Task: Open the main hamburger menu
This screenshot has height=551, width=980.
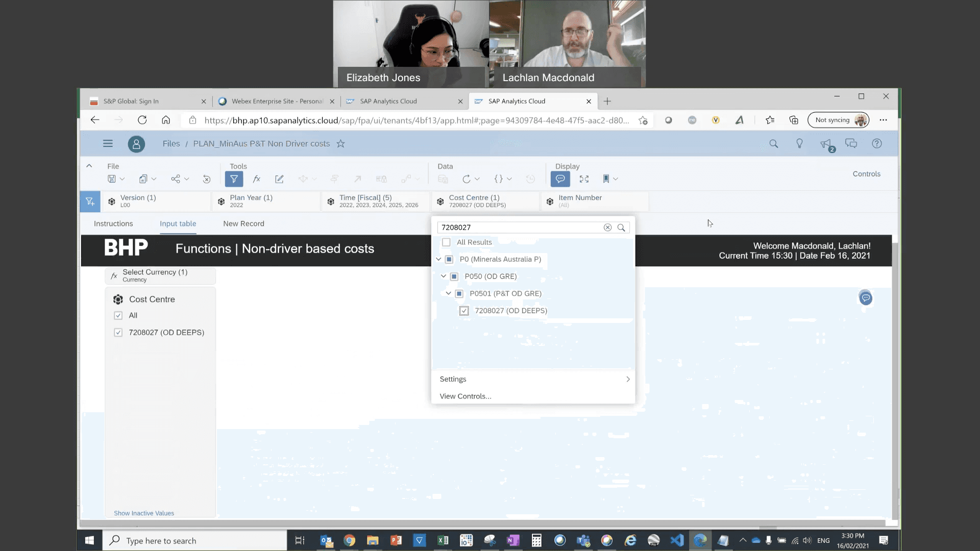Action: click(x=108, y=144)
